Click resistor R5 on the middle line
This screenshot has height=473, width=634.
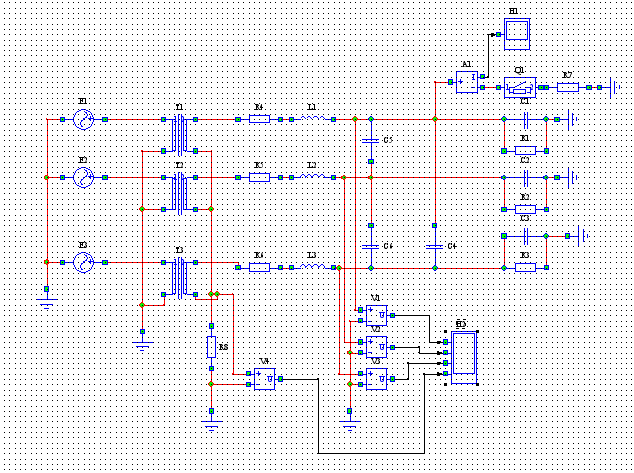click(260, 177)
